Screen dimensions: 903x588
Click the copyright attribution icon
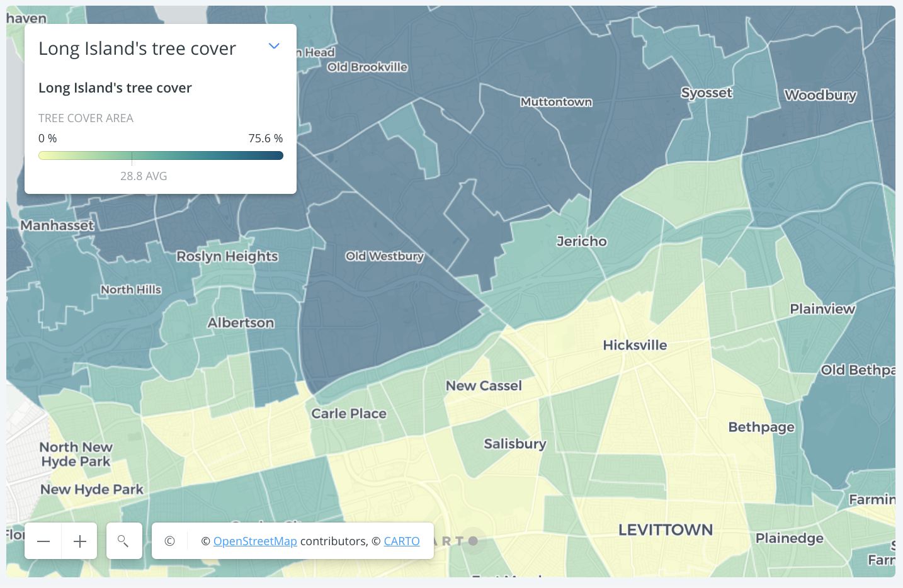coord(169,541)
